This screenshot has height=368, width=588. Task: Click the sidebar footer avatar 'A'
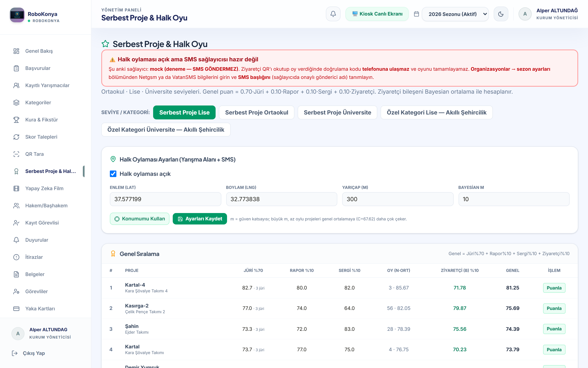(x=18, y=333)
